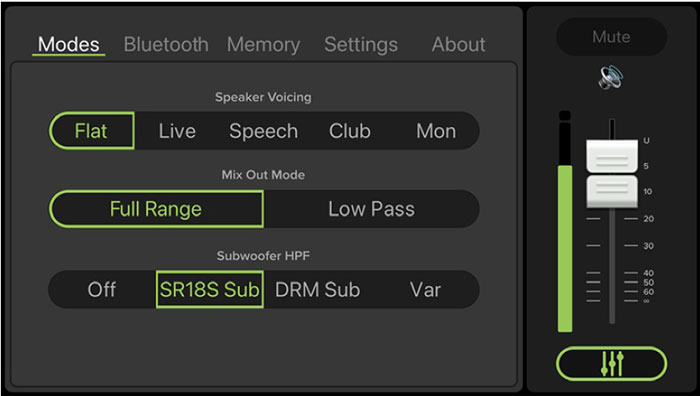700x396 pixels.
Task: Open the About tab
Action: [458, 44]
